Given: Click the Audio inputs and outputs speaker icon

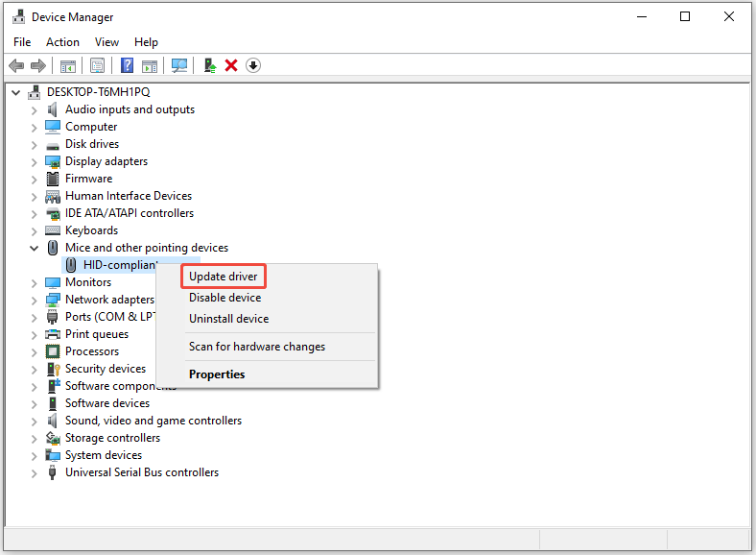Looking at the screenshot, I should (53, 109).
